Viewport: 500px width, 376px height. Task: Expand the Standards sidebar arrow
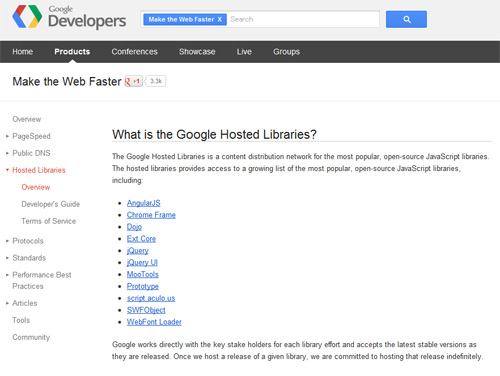point(7,258)
